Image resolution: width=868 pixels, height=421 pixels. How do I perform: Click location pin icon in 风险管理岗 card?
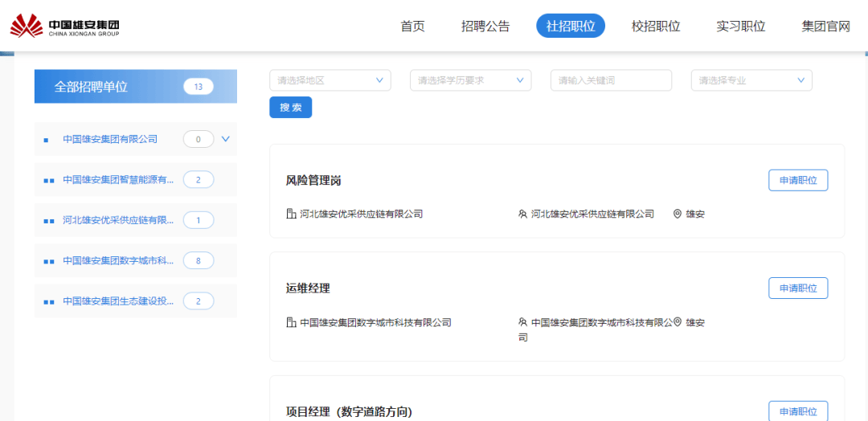[677, 214]
